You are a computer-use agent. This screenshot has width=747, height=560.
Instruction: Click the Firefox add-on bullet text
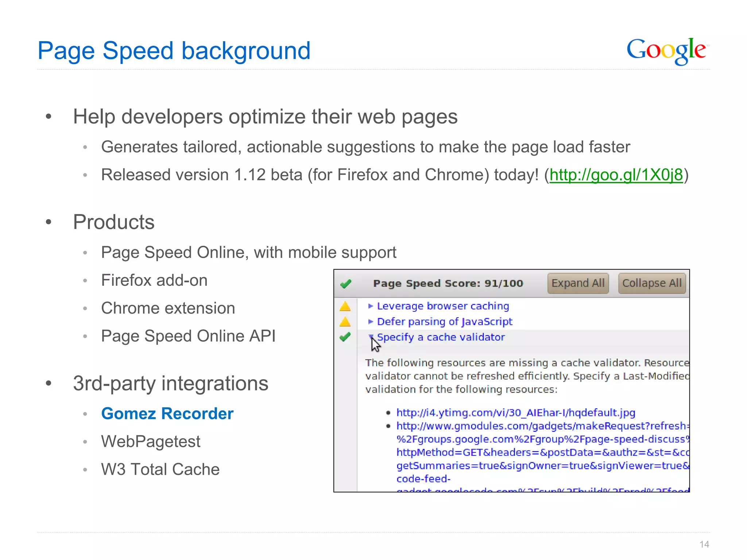pos(154,280)
